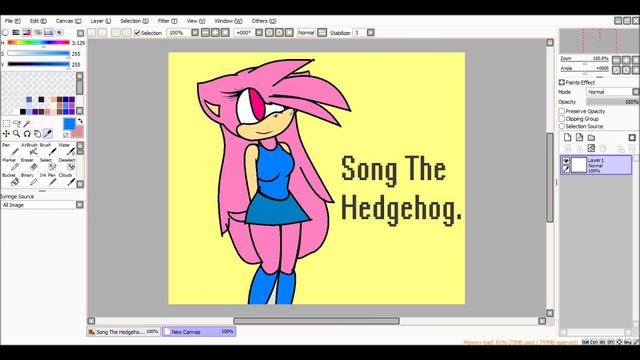Select the Eraser tool

(x=29, y=164)
